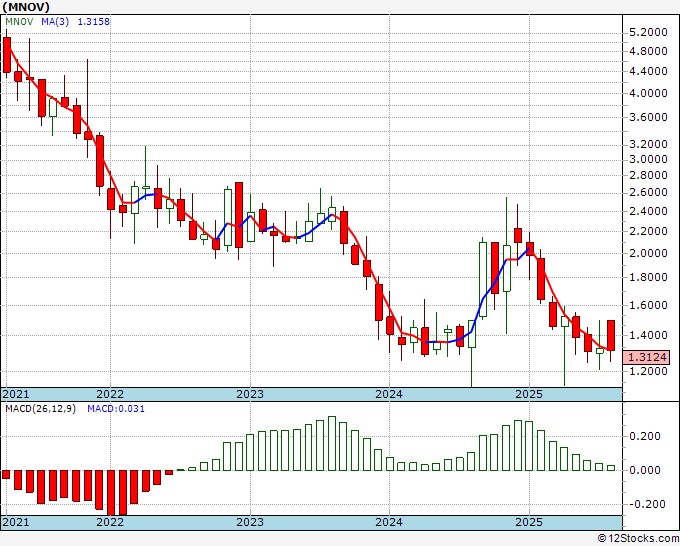
Task: Click 2021 on the price chart time axis
Action: 16,394
